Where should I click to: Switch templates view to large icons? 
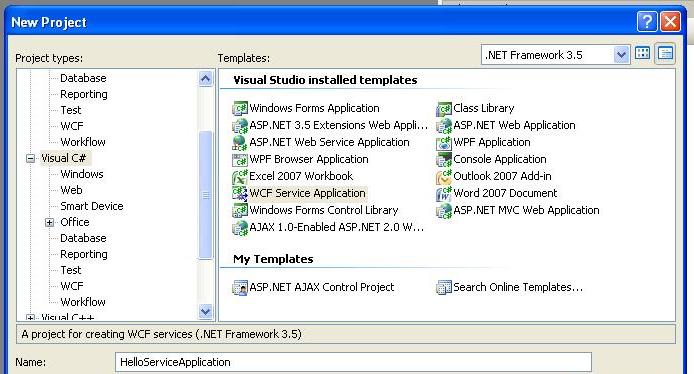coord(642,54)
